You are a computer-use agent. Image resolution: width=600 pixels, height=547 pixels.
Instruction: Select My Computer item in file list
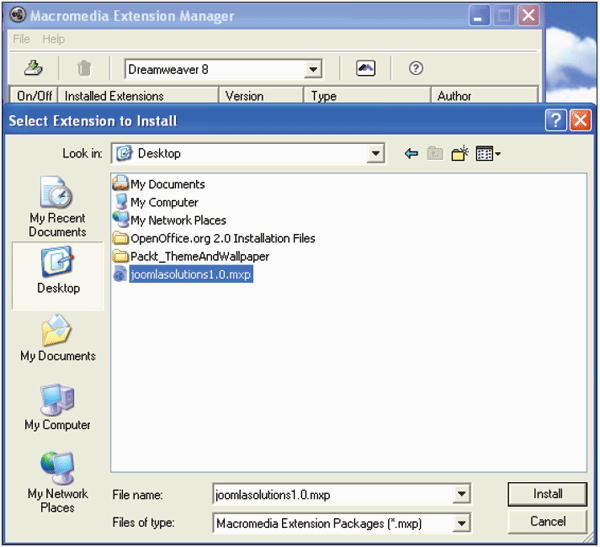coord(156,202)
